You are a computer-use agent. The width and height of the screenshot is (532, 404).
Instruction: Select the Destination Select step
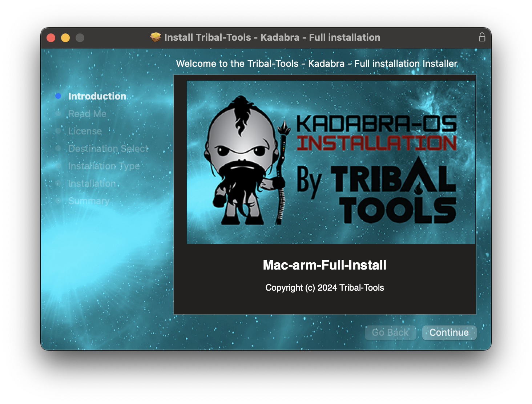(x=108, y=149)
